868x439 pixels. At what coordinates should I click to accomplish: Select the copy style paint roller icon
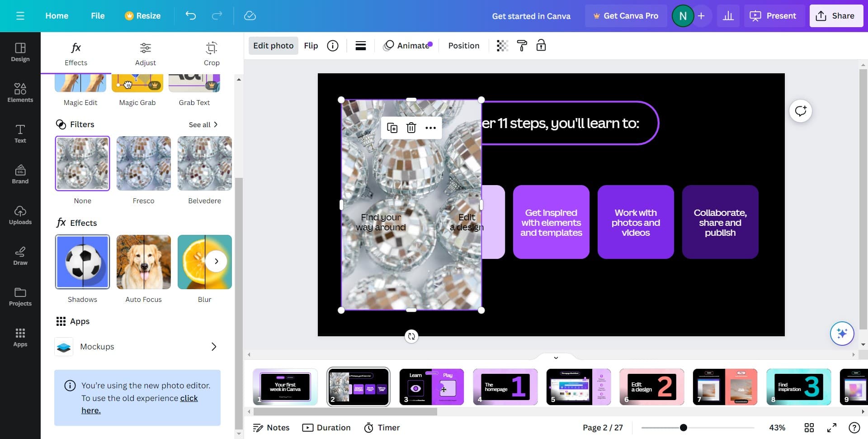coord(522,45)
